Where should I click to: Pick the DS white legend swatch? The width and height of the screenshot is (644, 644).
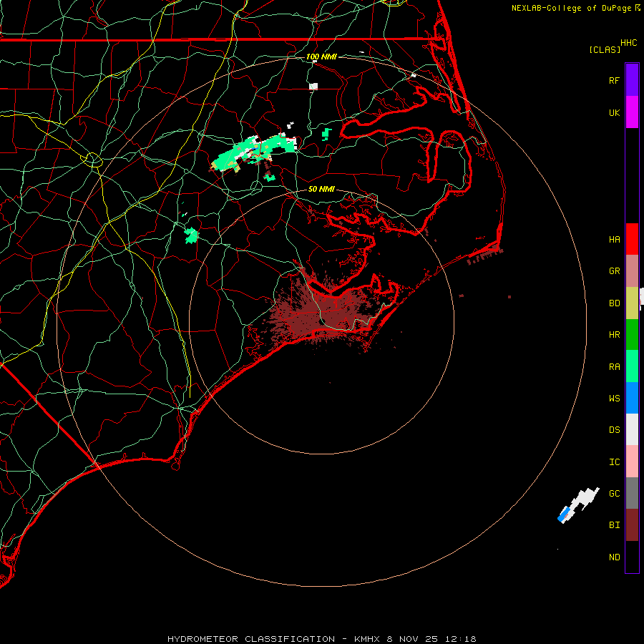tap(632, 429)
